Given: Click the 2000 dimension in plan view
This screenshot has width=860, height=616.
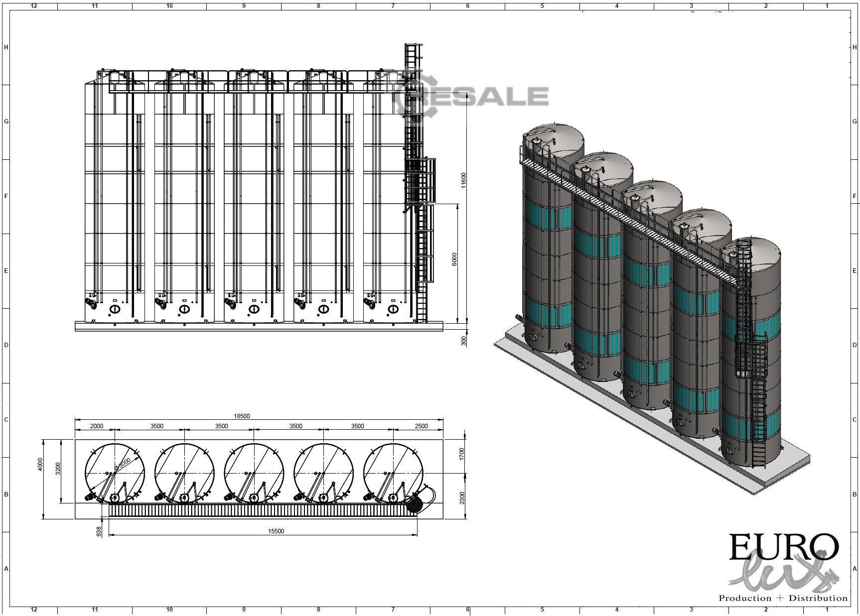Looking at the screenshot, I should 96,426.
